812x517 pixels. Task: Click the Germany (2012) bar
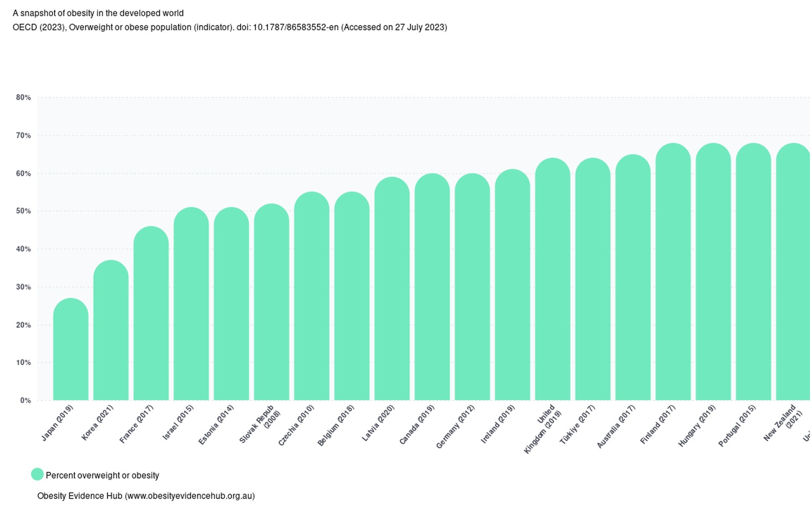pos(472,287)
